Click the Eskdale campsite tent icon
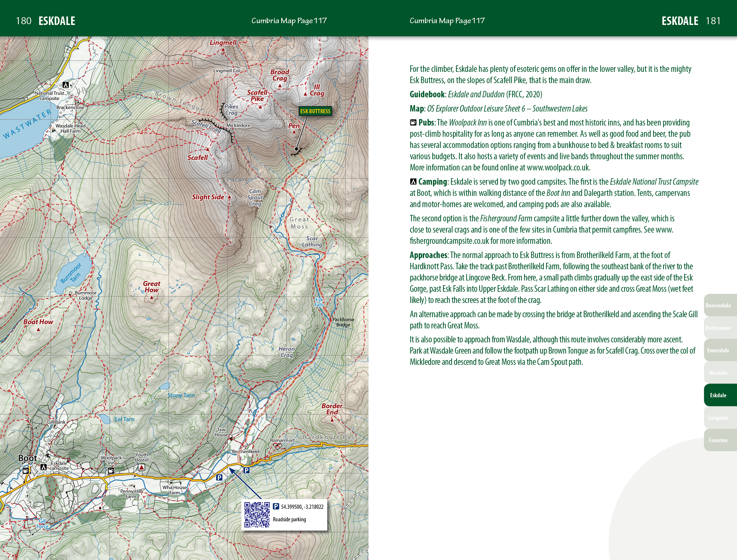The width and height of the screenshot is (737, 560). 43,467
